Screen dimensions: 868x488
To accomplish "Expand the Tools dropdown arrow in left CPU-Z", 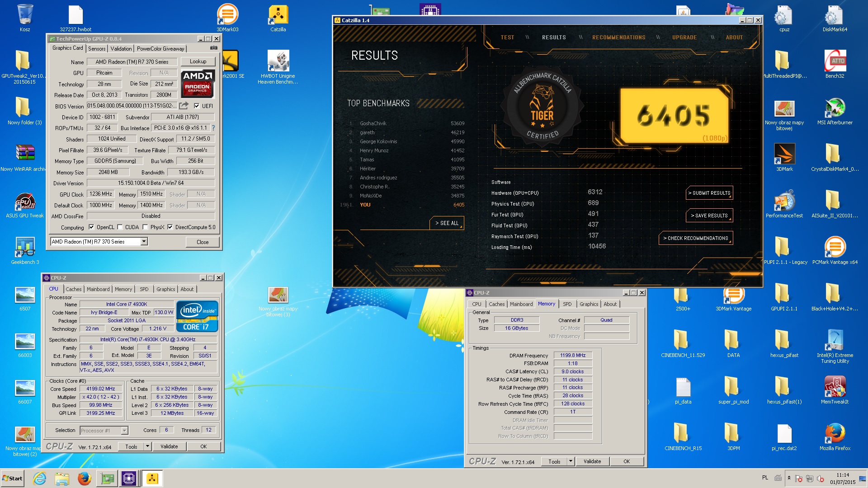I will point(147,446).
